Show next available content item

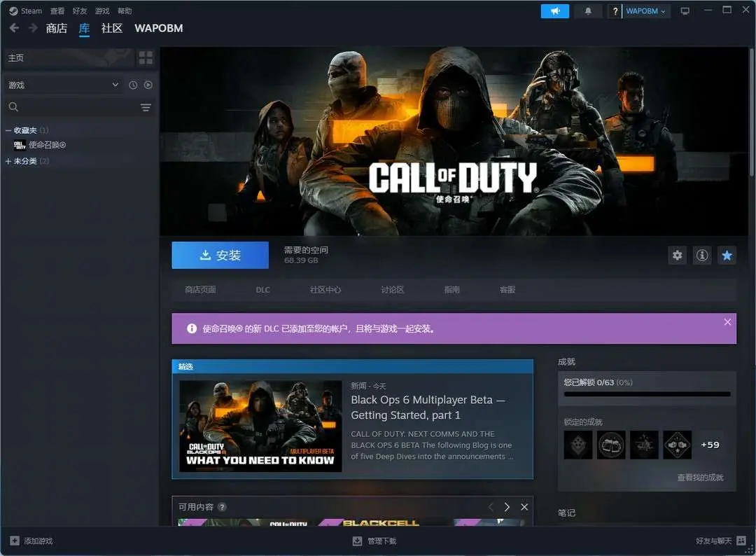point(507,507)
